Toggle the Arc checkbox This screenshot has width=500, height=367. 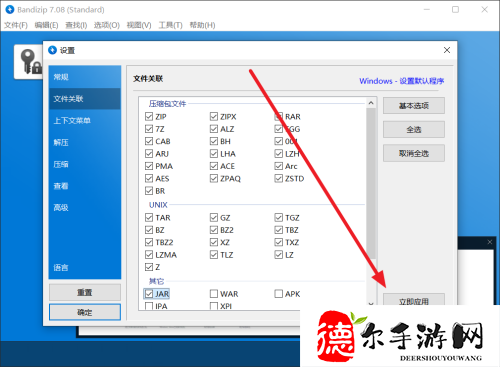pyautogui.click(x=278, y=166)
